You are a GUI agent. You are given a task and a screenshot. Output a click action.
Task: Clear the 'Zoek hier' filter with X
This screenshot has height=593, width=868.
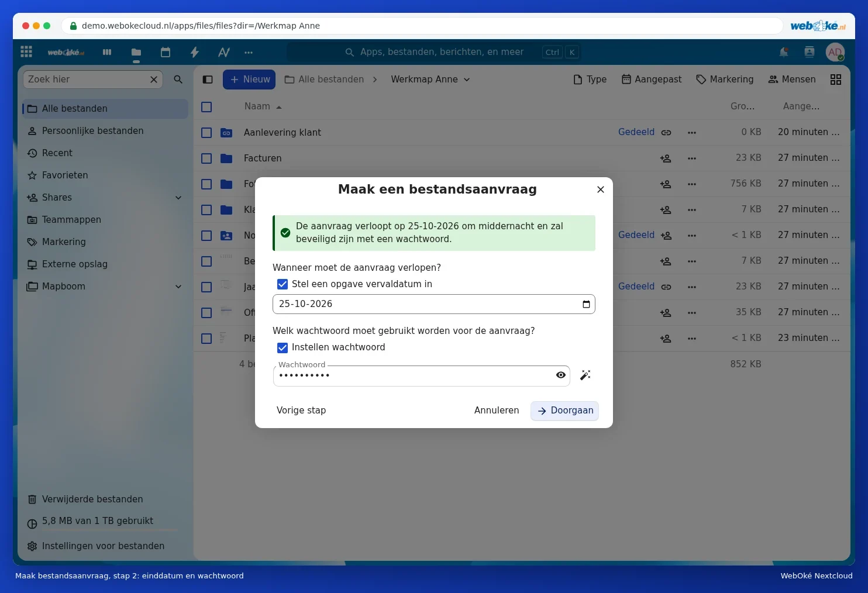coord(154,80)
